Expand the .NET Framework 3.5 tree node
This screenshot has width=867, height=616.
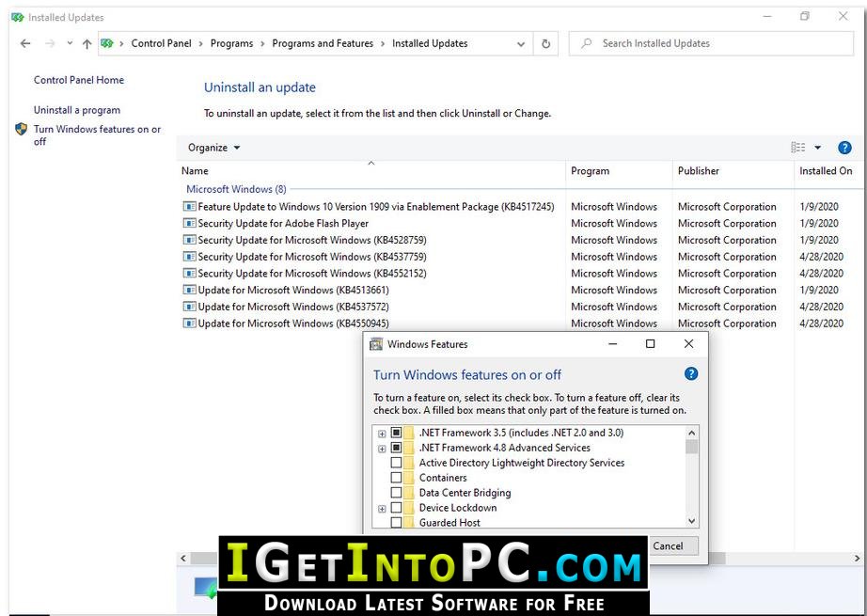[x=382, y=434]
